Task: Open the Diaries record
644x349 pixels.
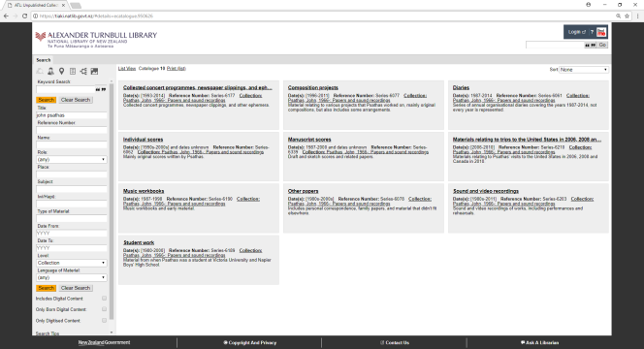Action: point(461,88)
